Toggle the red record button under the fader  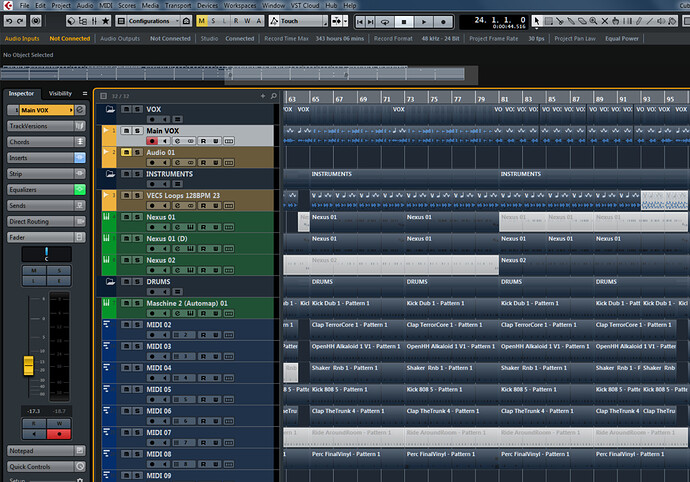pos(59,434)
